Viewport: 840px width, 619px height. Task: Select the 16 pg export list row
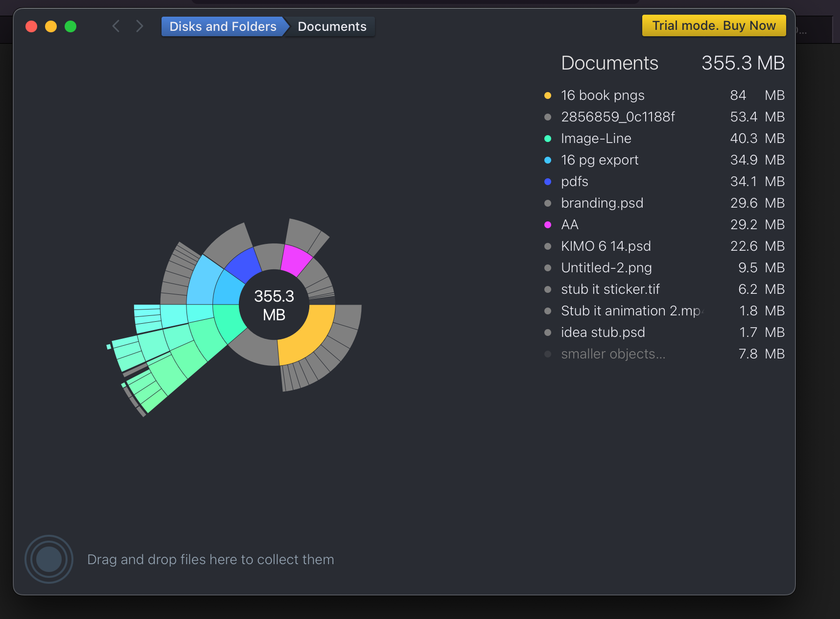pyautogui.click(x=664, y=160)
